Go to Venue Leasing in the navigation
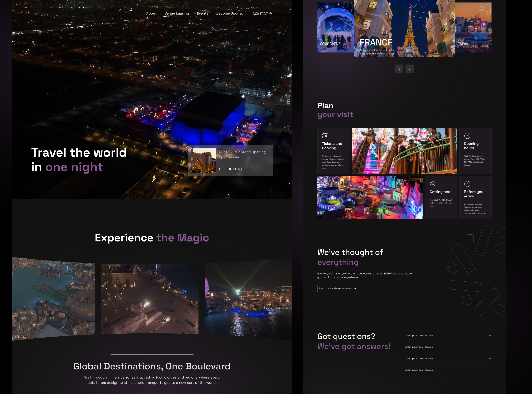This screenshot has height=394, width=532. pos(177,13)
